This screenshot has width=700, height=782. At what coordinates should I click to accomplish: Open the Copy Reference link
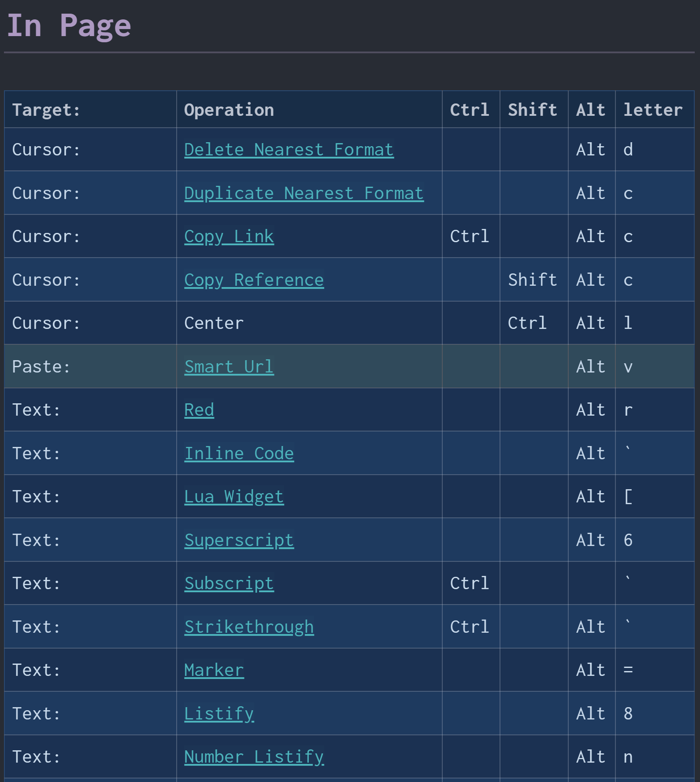pyautogui.click(x=254, y=280)
